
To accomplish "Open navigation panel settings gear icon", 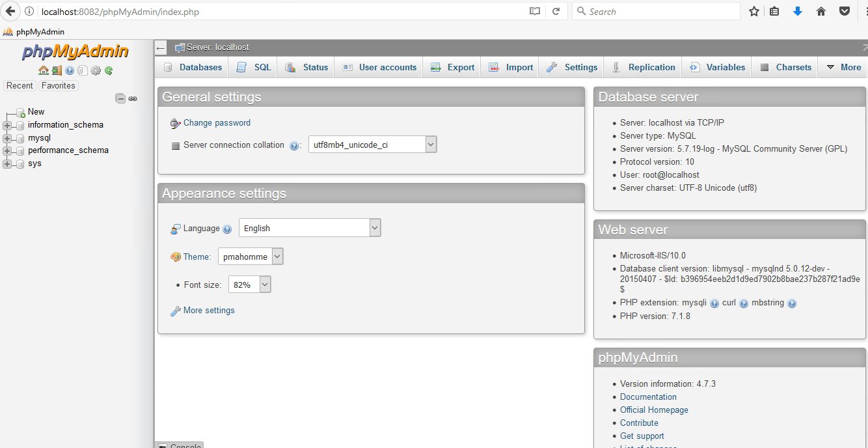I will [x=96, y=70].
